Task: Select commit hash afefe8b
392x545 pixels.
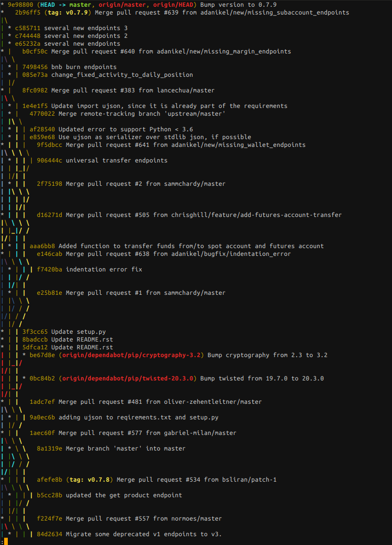Action: click(x=50, y=480)
